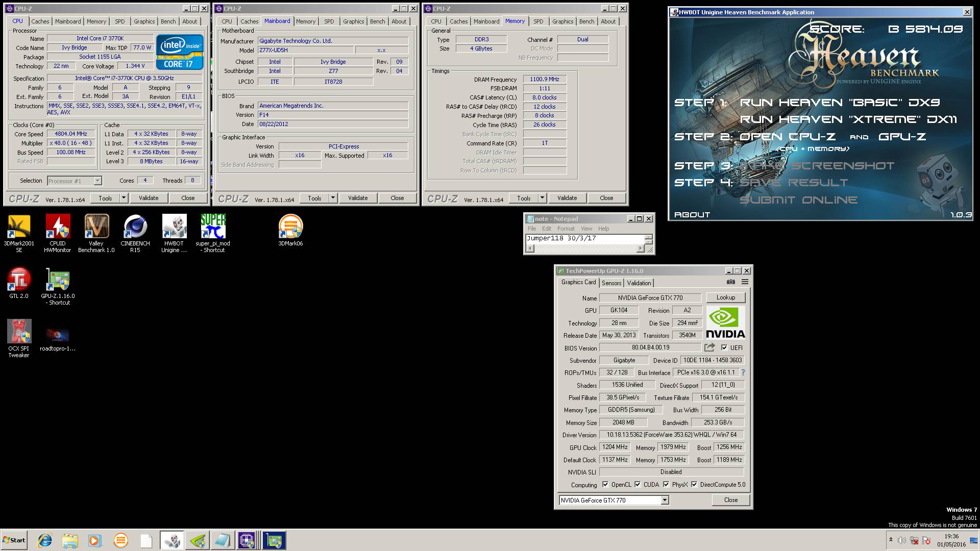Click taskbar clock showing 19:36
980x551 pixels.
[951, 540]
